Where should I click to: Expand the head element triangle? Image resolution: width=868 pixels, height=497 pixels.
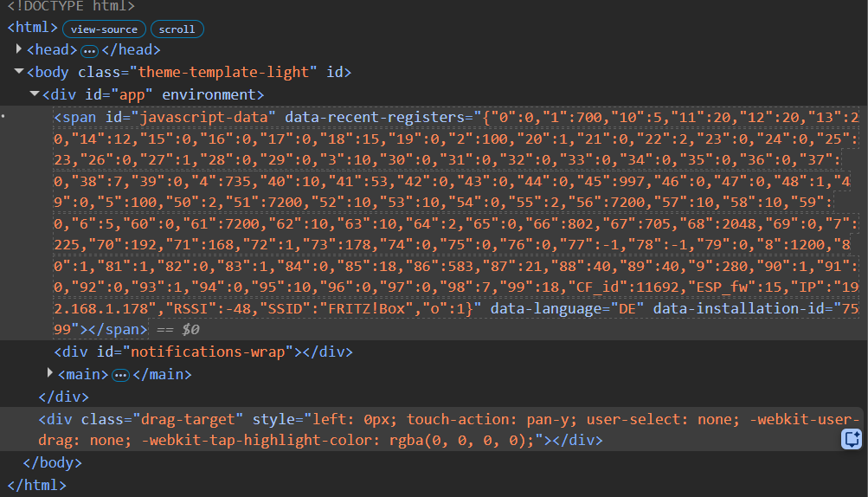[x=19, y=49]
